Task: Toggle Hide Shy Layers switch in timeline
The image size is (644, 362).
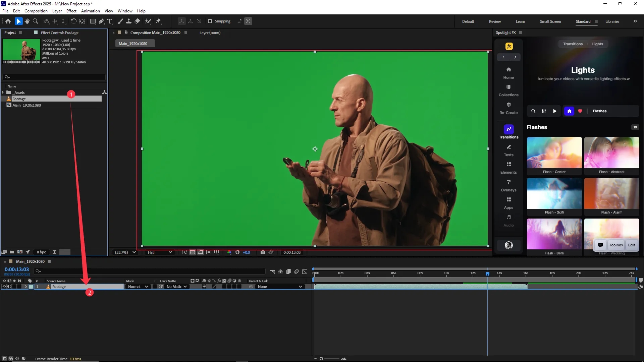Action: click(280, 271)
